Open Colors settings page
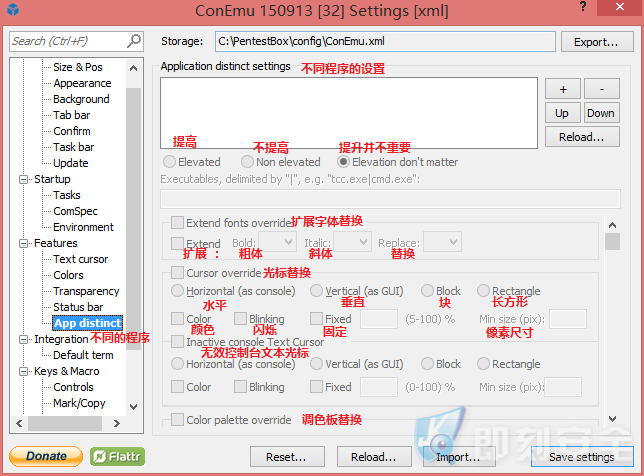This screenshot has height=476, width=644. [x=68, y=275]
